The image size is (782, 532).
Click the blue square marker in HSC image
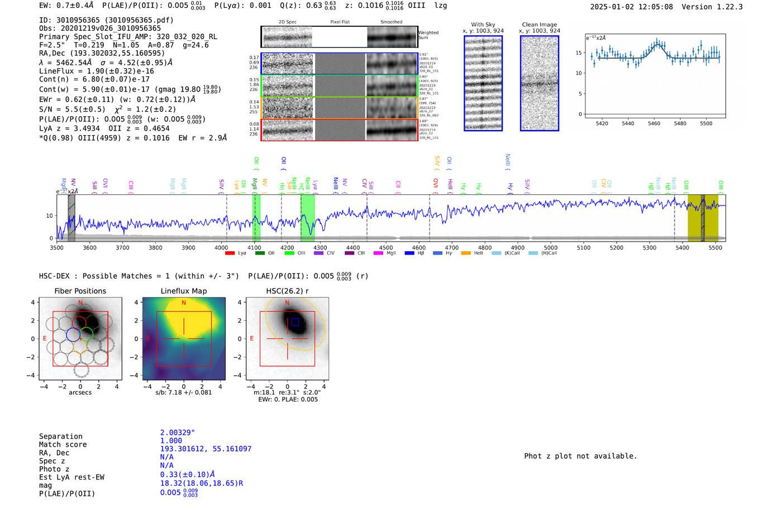click(x=295, y=322)
